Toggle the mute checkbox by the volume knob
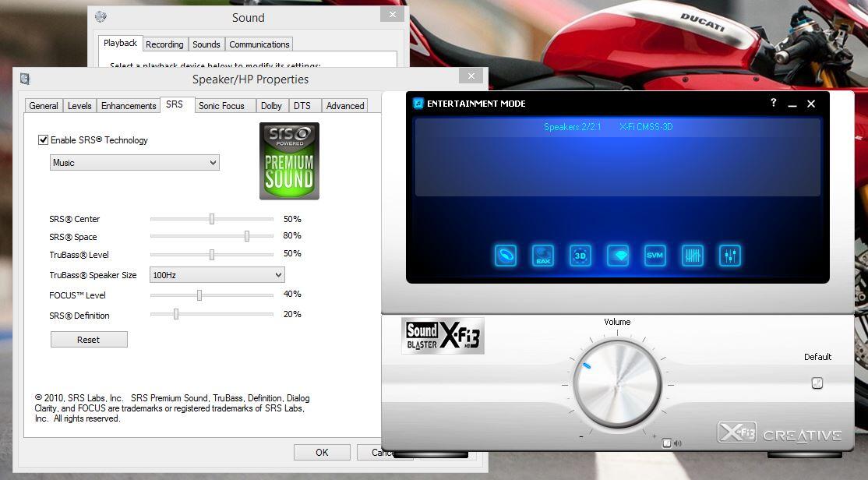 click(667, 443)
